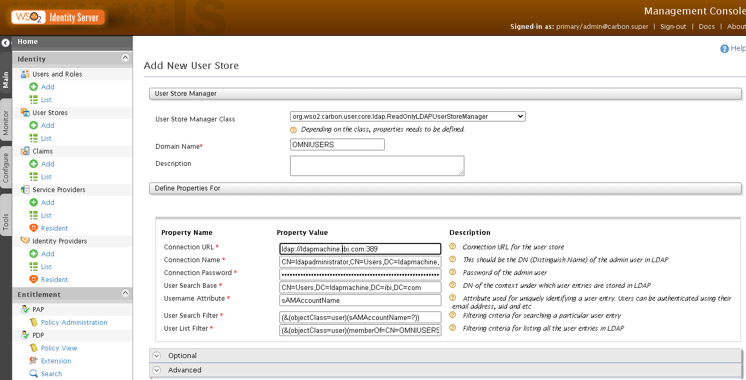The height and width of the screenshot is (380, 746).
Task: Collapse the sidebar with the left arrow icon
Action: coord(5,43)
